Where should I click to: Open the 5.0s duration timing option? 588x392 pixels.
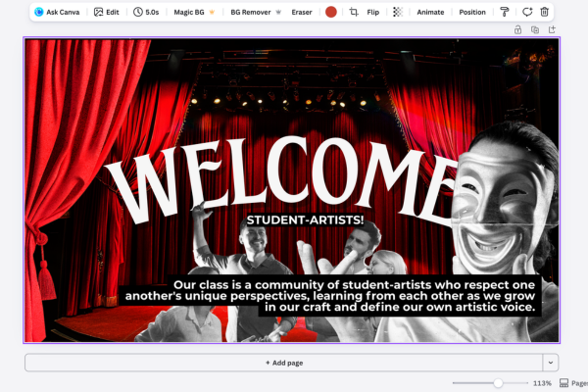(x=146, y=12)
